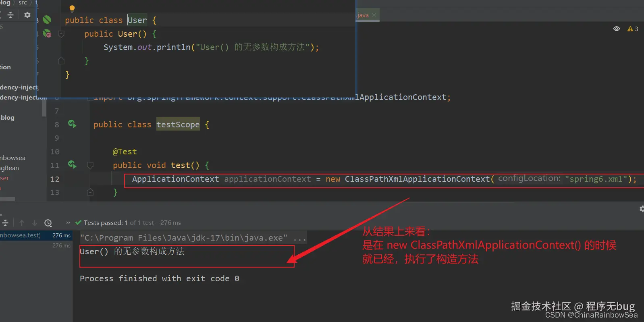This screenshot has width=644, height=322.
Task: Place cursor on the testScope class name
Action: point(178,125)
